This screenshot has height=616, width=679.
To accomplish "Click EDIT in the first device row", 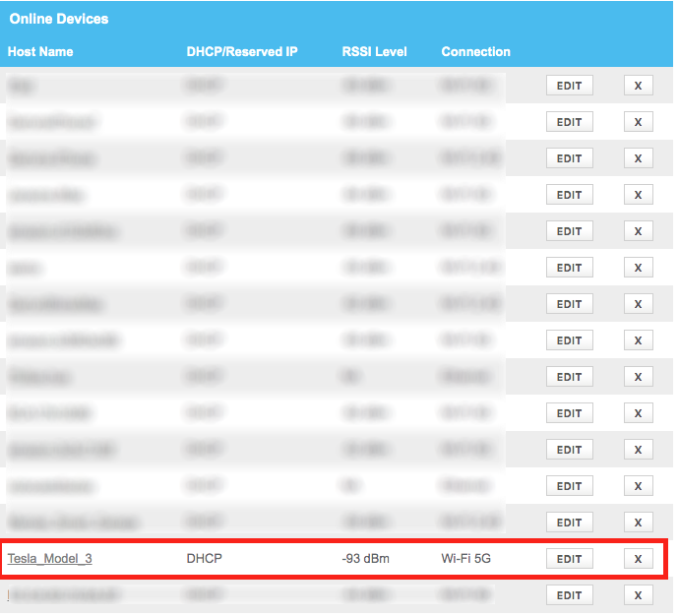I will point(569,86).
